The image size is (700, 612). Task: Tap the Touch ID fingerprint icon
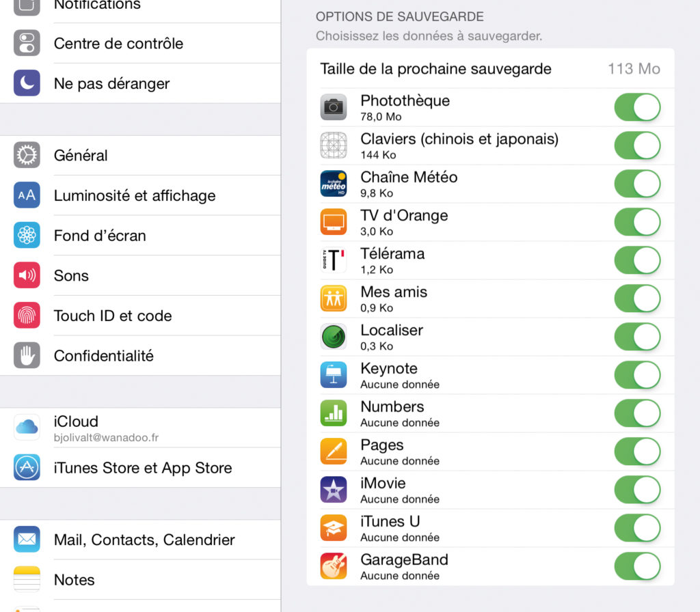click(x=27, y=316)
